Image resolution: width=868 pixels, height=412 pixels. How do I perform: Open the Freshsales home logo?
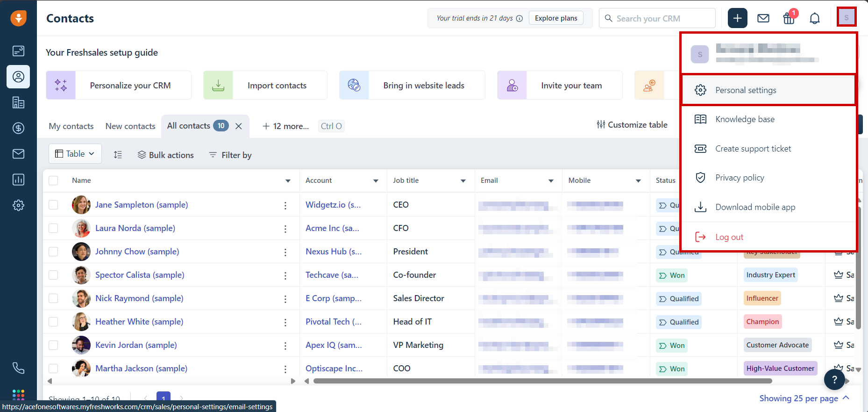tap(18, 18)
